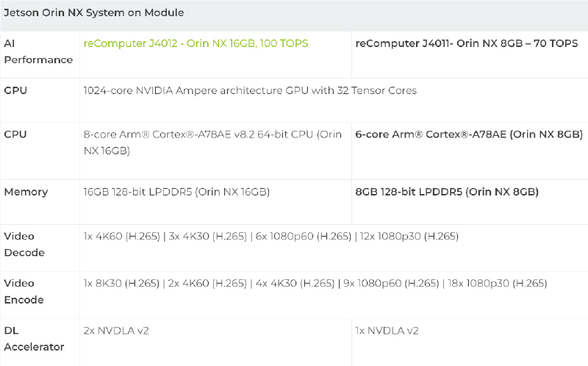Click the 16GB 128-bit LPDDR5 memory cell
The width and height of the screenshot is (588, 366).
pyautogui.click(x=176, y=192)
